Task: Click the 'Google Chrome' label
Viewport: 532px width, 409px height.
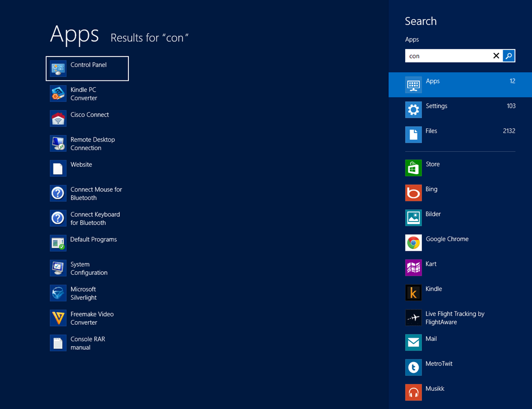Action: (x=447, y=239)
